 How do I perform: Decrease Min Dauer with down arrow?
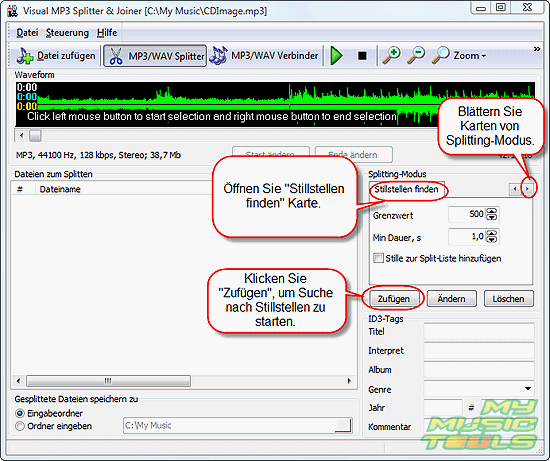[492, 240]
